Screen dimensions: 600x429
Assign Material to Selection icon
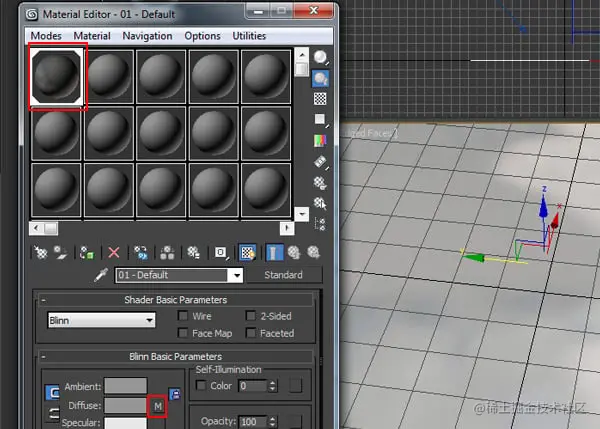click(x=86, y=253)
